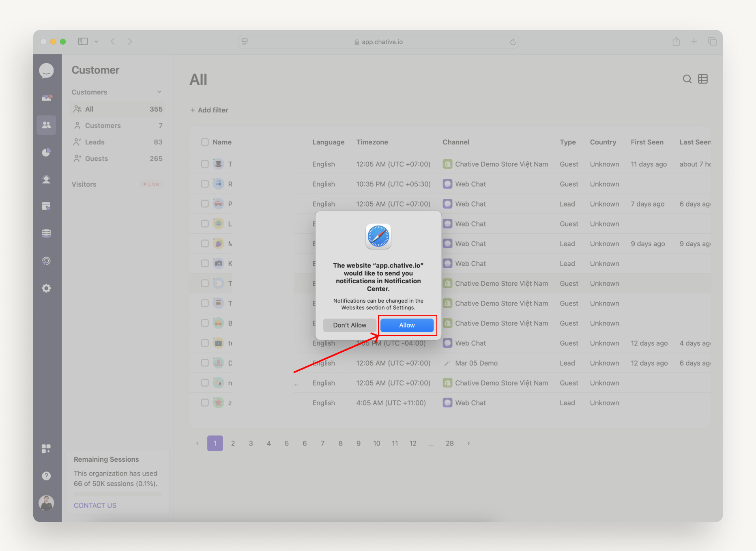Click Allow on the notification dialog

(407, 325)
